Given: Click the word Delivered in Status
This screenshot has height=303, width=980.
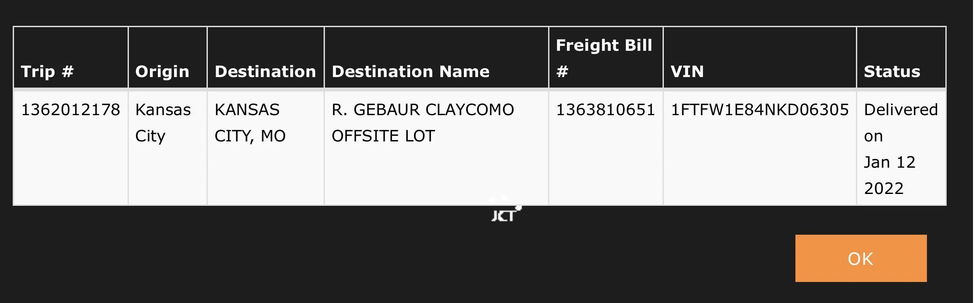Looking at the screenshot, I should (x=901, y=109).
